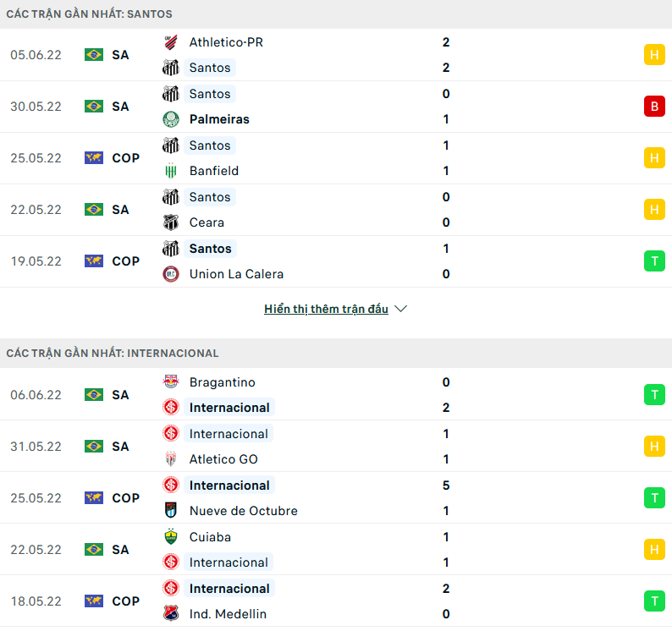The height and width of the screenshot is (631, 672).
Task: Click green T badge for Union La Calera match
Action: click(654, 261)
